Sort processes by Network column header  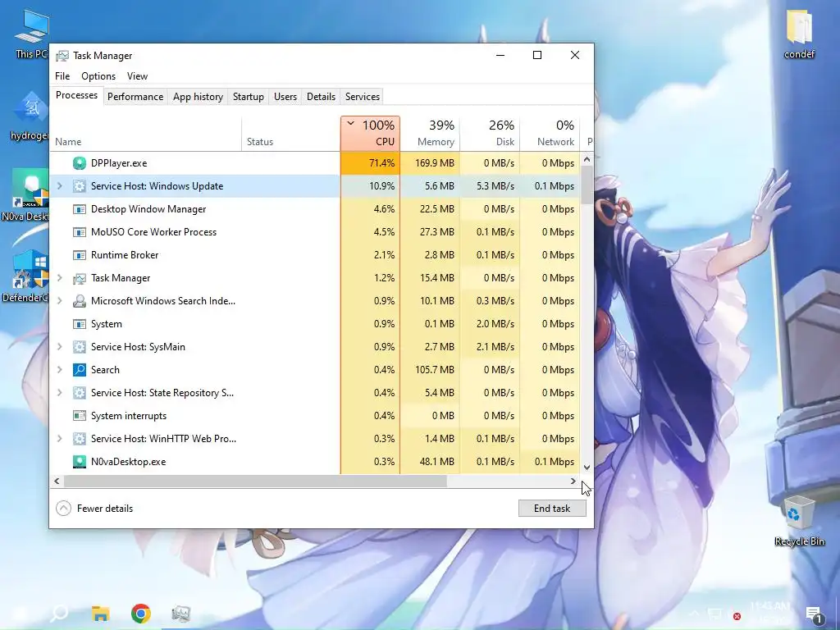click(550, 134)
